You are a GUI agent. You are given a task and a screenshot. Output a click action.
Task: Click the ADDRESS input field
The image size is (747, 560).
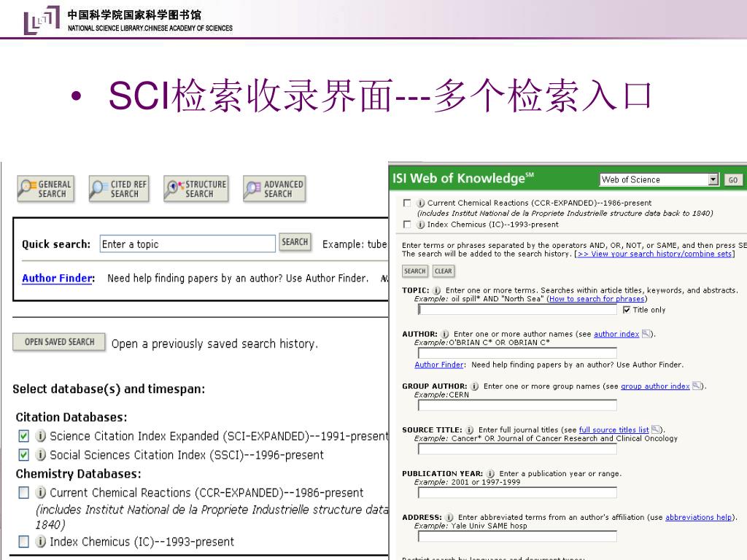[517, 536]
